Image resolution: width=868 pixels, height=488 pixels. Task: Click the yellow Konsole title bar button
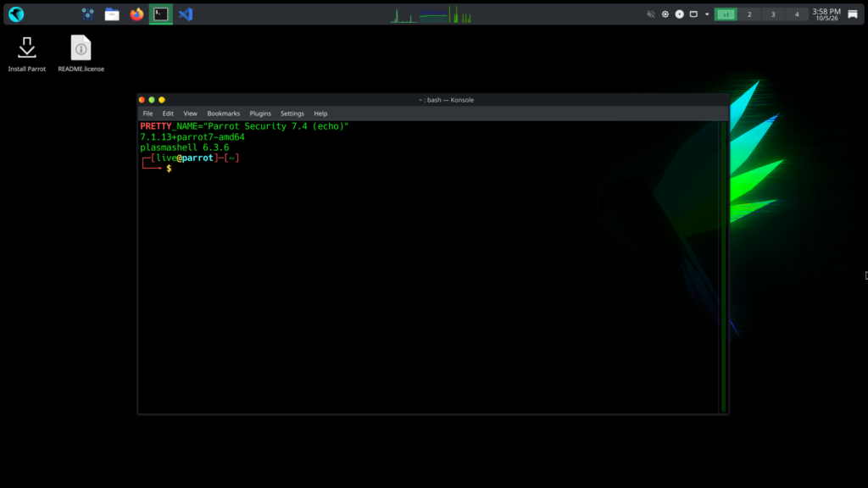click(162, 100)
